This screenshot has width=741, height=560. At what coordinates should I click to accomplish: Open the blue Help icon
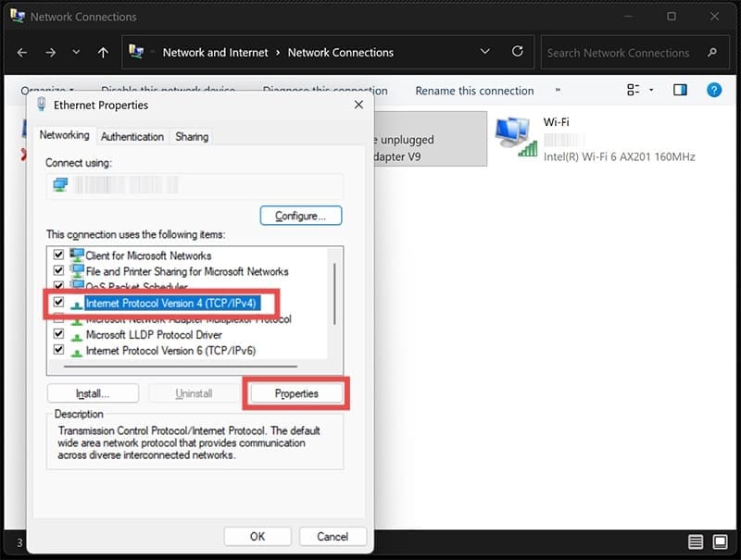click(x=714, y=90)
